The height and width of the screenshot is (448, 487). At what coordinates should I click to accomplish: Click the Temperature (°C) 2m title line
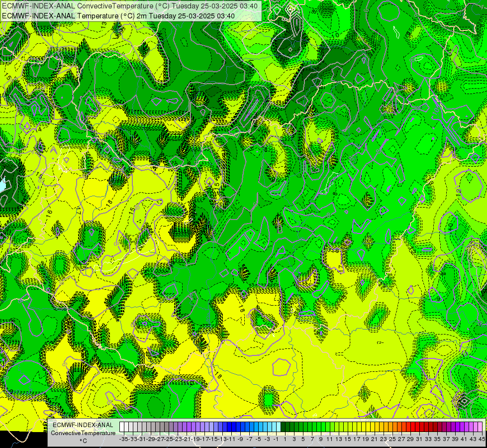[x=118, y=16]
